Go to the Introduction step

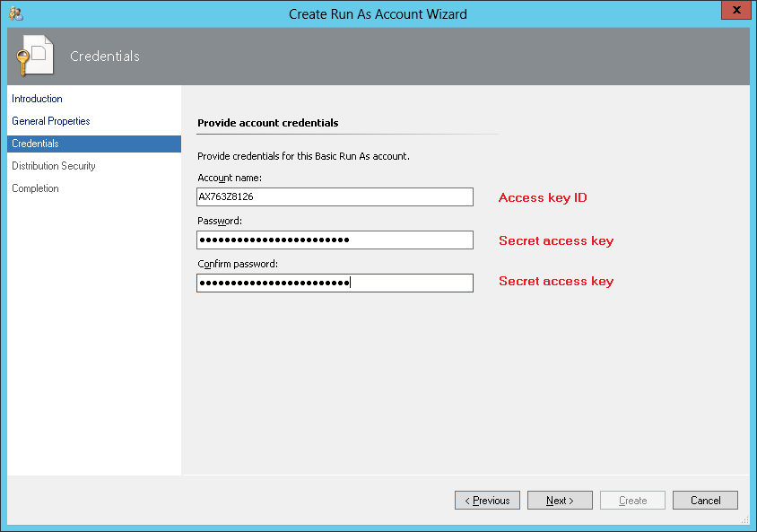38,99
